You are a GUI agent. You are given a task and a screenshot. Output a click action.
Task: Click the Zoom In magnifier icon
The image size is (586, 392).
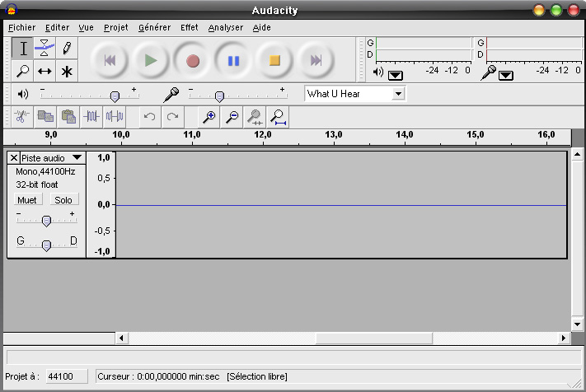[209, 117]
